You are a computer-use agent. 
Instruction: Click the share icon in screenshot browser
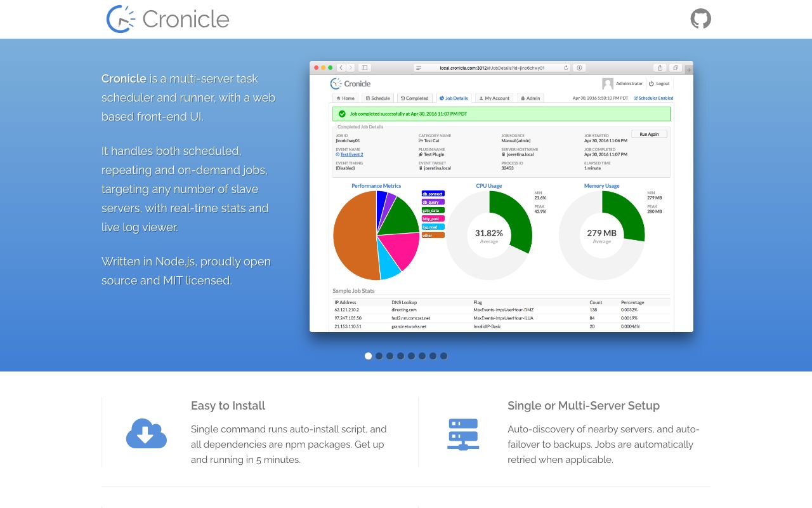660,67
